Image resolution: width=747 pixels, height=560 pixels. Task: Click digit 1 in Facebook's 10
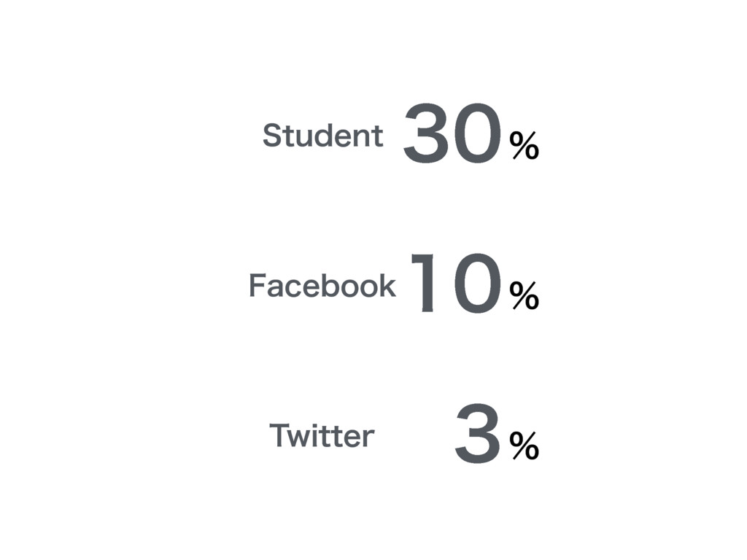point(424,283)
